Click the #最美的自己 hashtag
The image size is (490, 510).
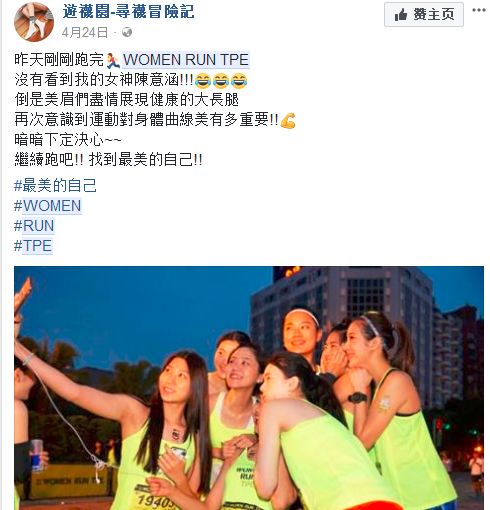55,185
